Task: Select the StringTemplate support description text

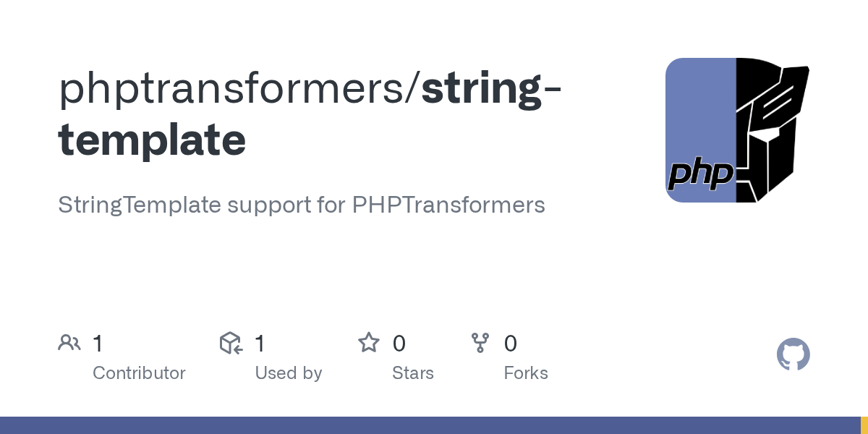Action: tap(301, 205)
